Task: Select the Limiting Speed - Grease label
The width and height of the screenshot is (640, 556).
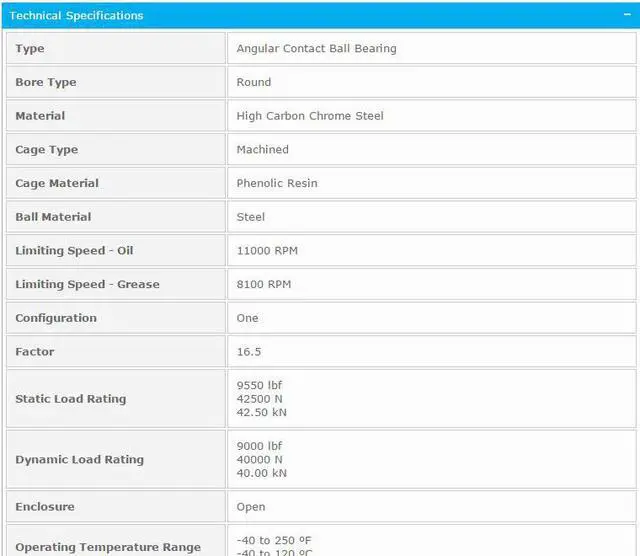Action: click(x=87, y=284)
